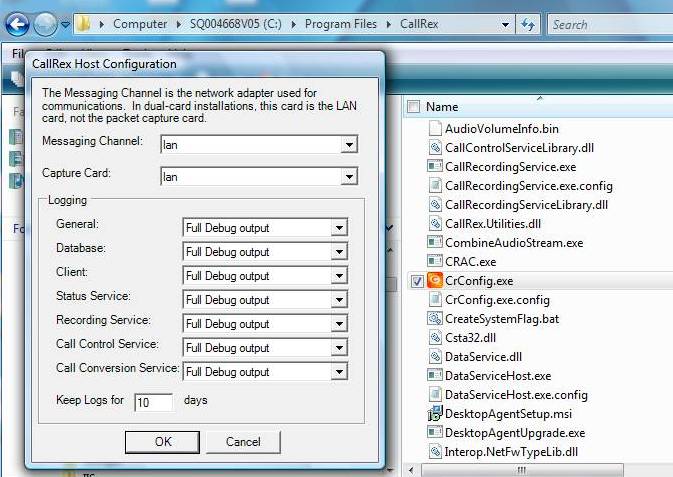Click the DataServiceHost.exe file icon
Screen dimensions: 673x477
tap(435, 375)
